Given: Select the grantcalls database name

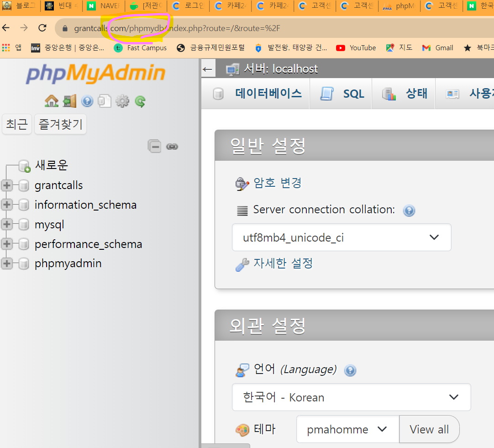Looking at the screenshot, I should pos(58,185).
